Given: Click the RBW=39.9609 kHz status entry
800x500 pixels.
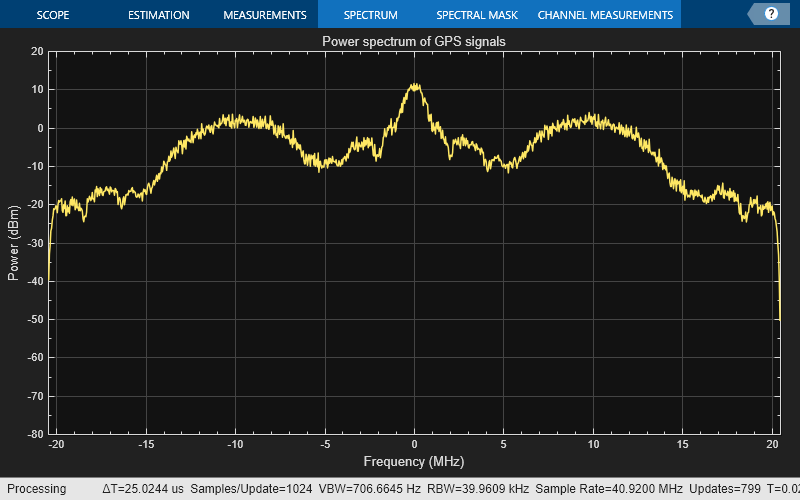Looking at the screenshot, I should pos(478,489).
